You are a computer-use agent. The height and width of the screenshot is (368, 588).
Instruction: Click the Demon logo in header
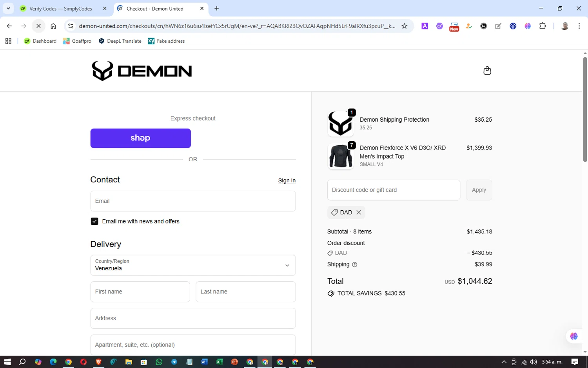pos(142,71)
